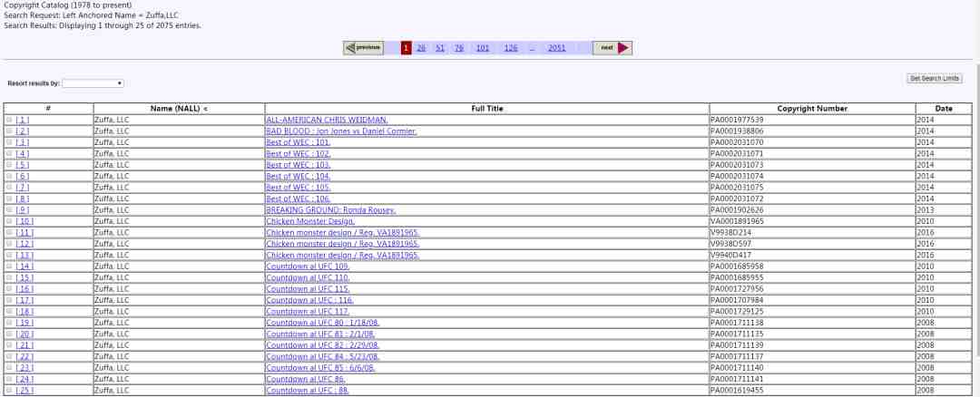Tick checkbox for result 14
980x397 pixels.
pos(9,266)
